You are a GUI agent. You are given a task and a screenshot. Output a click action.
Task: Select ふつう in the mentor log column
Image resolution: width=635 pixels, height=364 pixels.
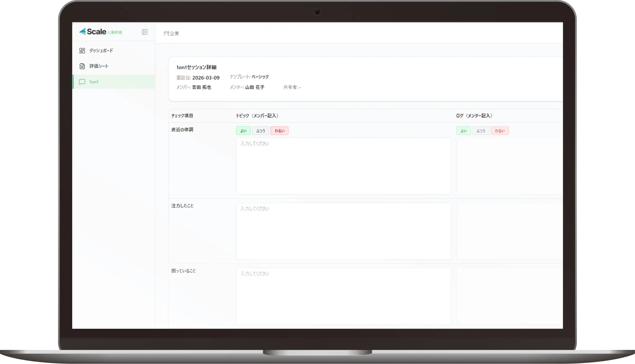pos(481,131)
